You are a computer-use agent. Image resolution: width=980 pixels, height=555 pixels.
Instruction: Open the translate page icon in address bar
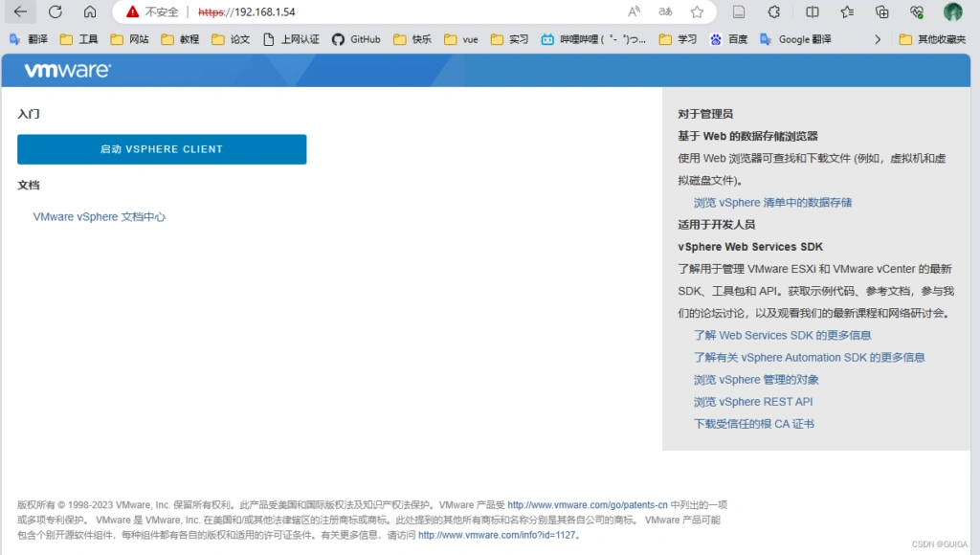[666, 11]
